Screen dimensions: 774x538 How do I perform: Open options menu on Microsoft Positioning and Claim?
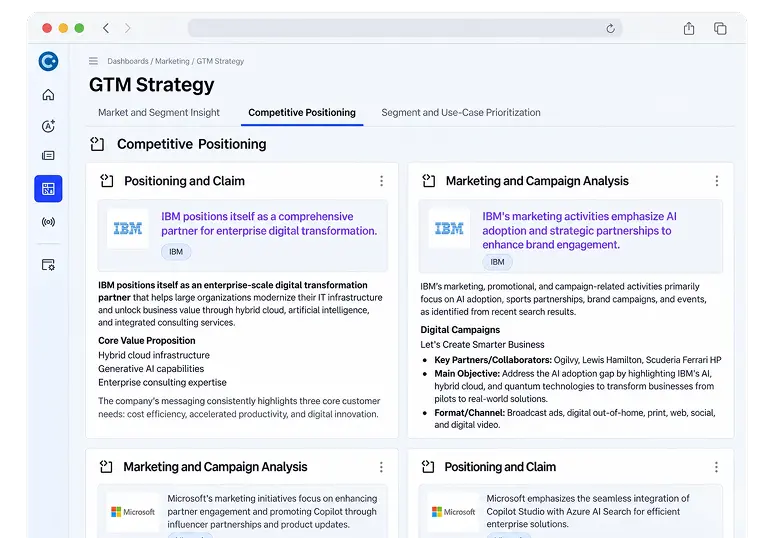coord(716,467)
